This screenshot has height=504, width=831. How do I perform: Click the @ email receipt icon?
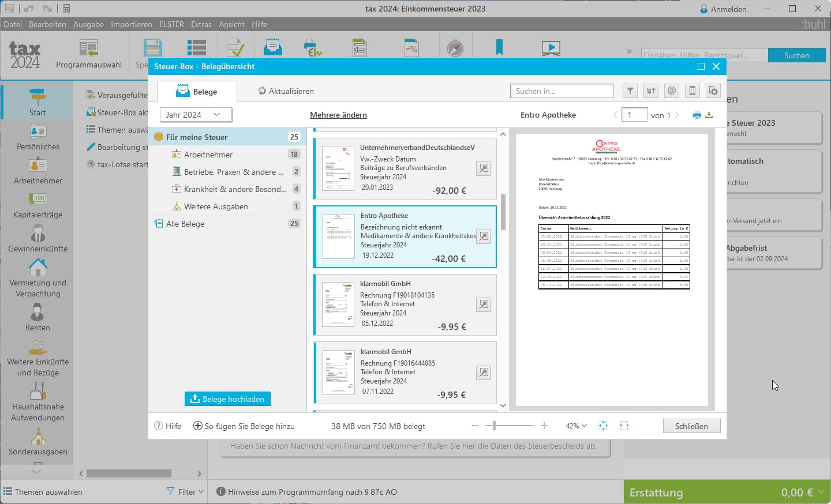(672, 91)
